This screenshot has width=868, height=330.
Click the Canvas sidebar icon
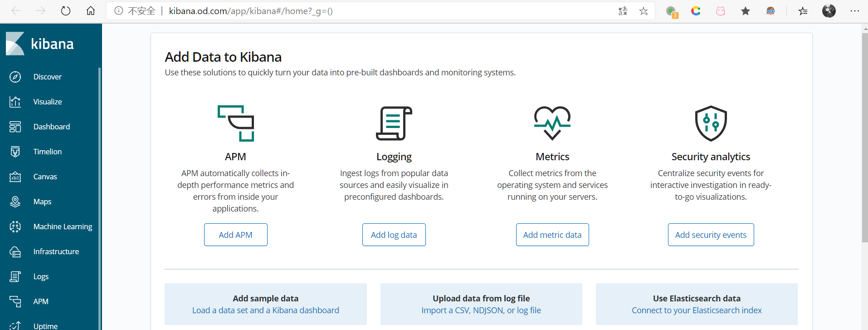click(x=15, y=177)
